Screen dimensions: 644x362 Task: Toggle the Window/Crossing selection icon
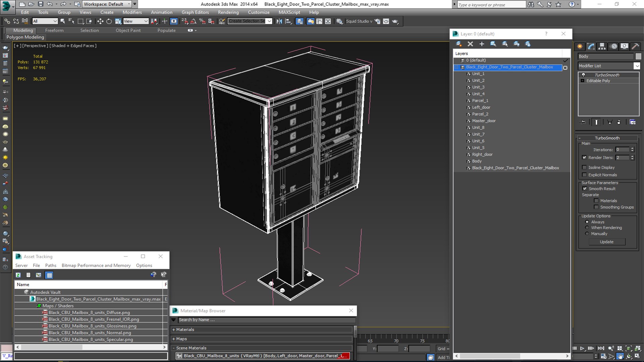pos(89,21)
